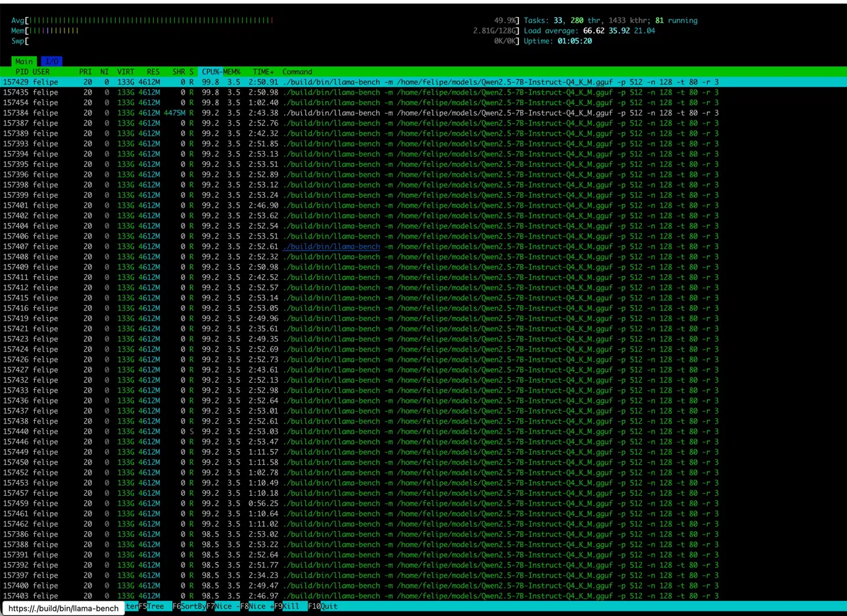Click F7 Nice - to lower niceness
This screenshot has width=847, height=616.
tap(223, 606)
